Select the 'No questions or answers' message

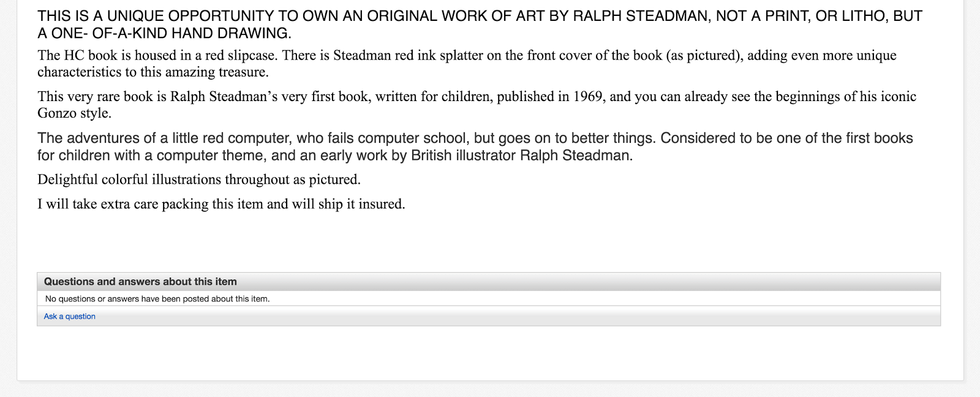pyautogui.click(x=157, y=299)
